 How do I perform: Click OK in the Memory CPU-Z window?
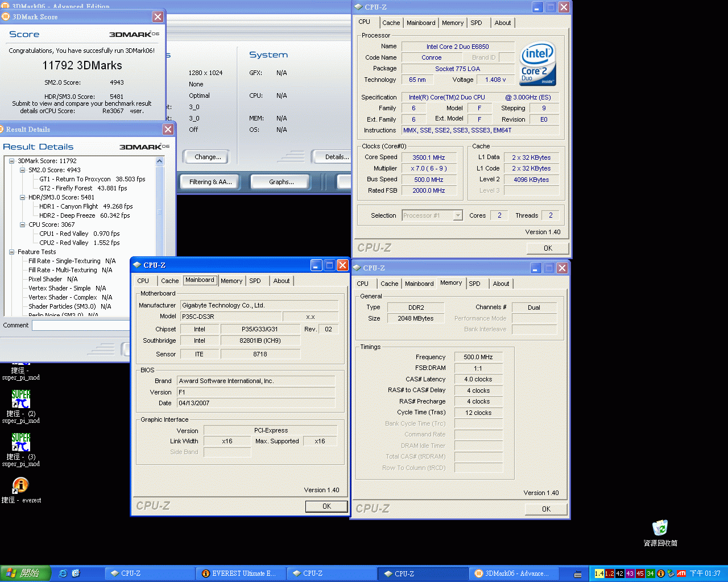pyautogui.click(x=546, y=509)
